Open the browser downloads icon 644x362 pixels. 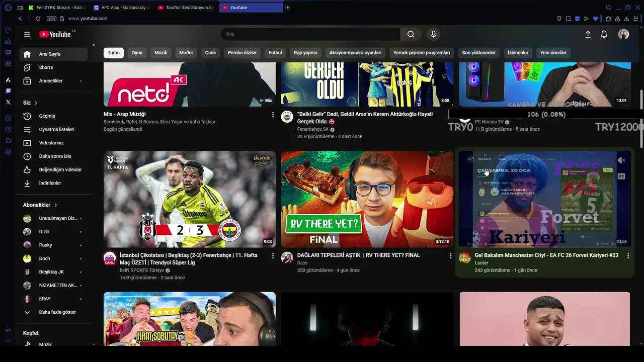click(626, 19)
